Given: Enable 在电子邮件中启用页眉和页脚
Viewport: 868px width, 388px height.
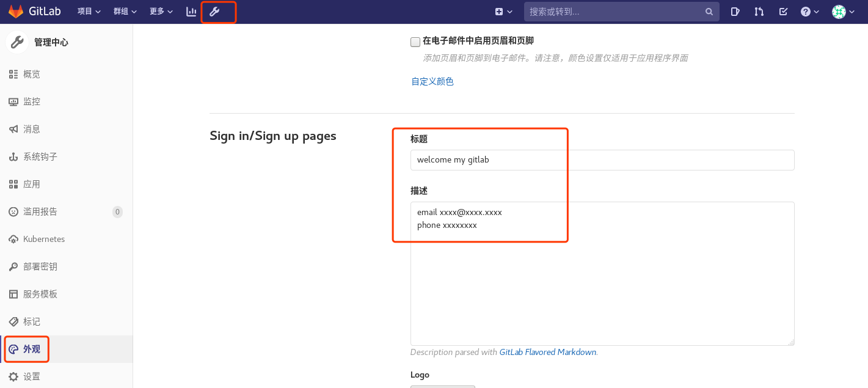Looking at the screenshot, I should pos(415,40).
